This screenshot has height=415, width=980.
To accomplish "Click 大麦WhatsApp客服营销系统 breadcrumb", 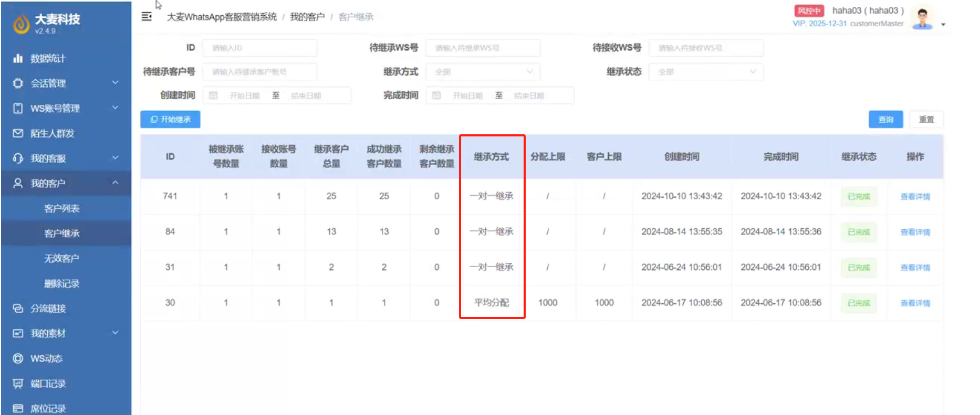I will (x=222, y=17).
